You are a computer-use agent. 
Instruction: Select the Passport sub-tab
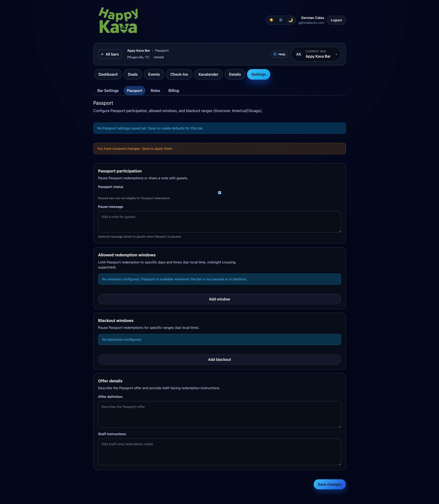tap(135, 91)
